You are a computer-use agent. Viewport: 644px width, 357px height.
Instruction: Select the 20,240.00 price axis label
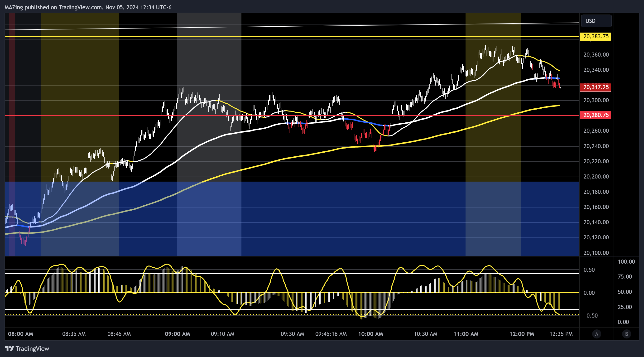596,146
